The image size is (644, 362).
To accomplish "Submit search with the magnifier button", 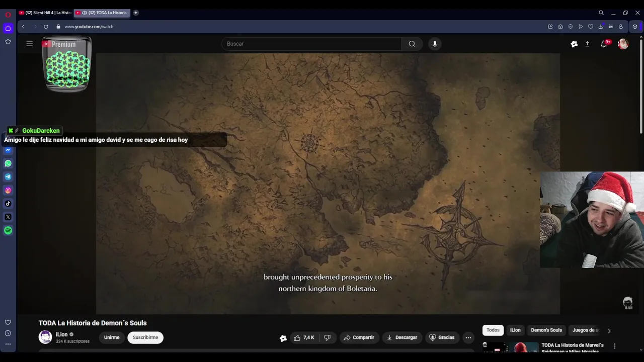I will coord(412,44).
